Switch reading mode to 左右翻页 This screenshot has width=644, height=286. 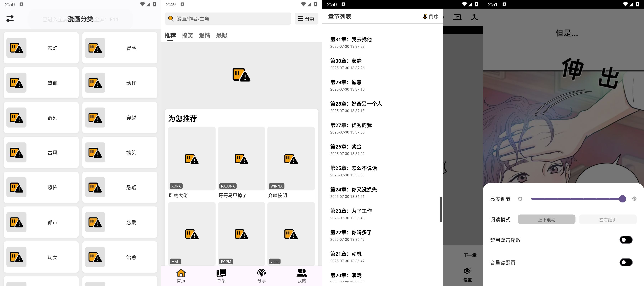608,219
